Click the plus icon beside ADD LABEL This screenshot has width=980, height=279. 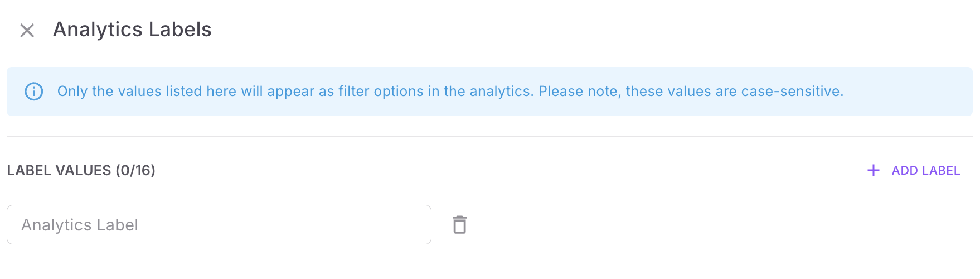point(874,170)
